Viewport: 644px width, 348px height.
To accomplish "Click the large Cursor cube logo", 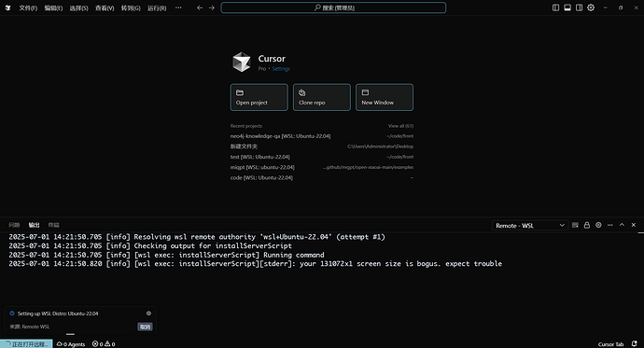I will point(242,62).
